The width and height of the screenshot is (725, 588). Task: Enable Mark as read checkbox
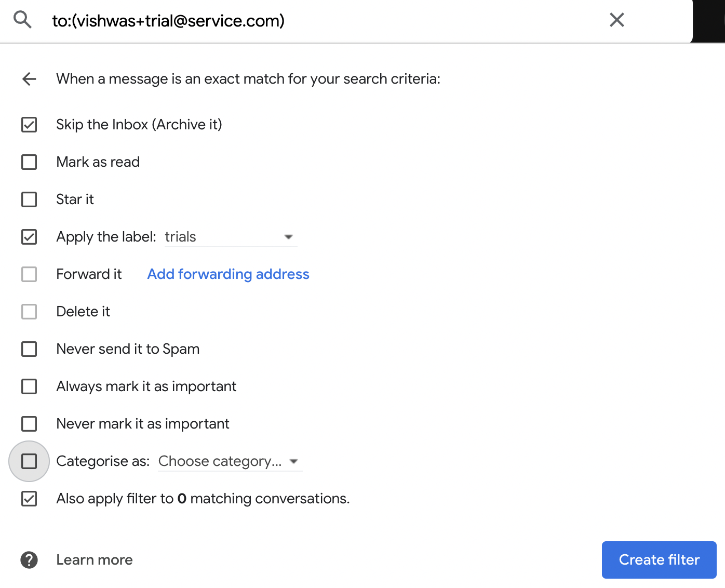click(29, 162)
